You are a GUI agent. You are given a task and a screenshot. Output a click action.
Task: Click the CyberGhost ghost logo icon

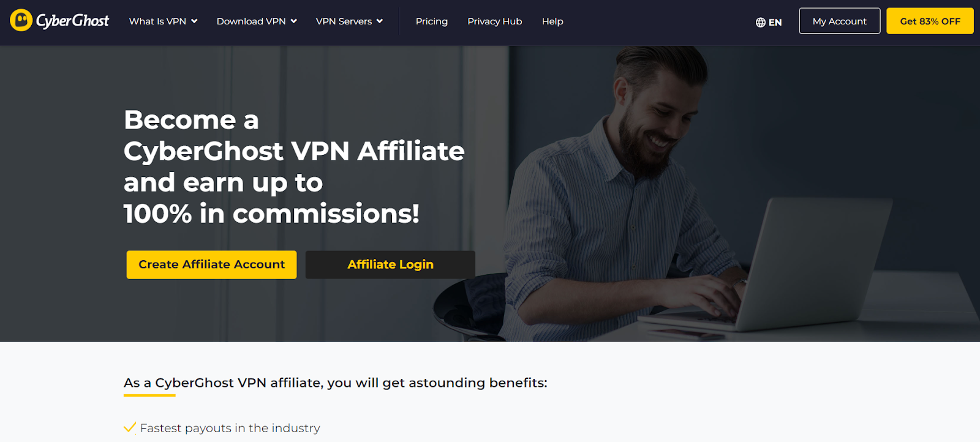click(x=21, y=20)
